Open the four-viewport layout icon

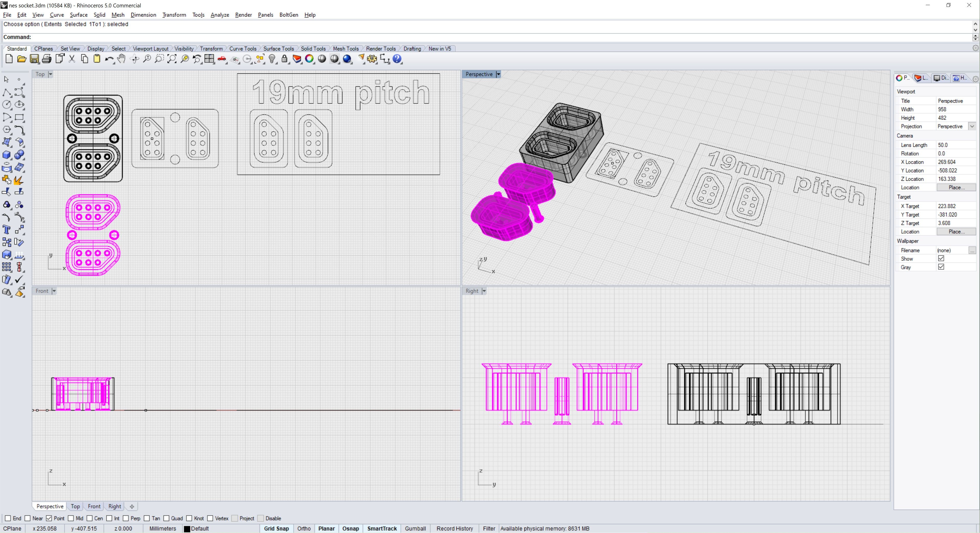tap(209, 59)
